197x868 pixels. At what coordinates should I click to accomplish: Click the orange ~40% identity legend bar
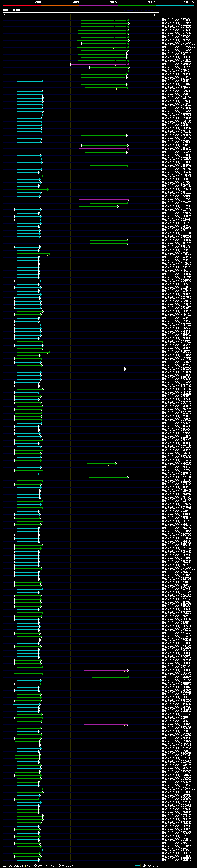click(x=60, y=6)
